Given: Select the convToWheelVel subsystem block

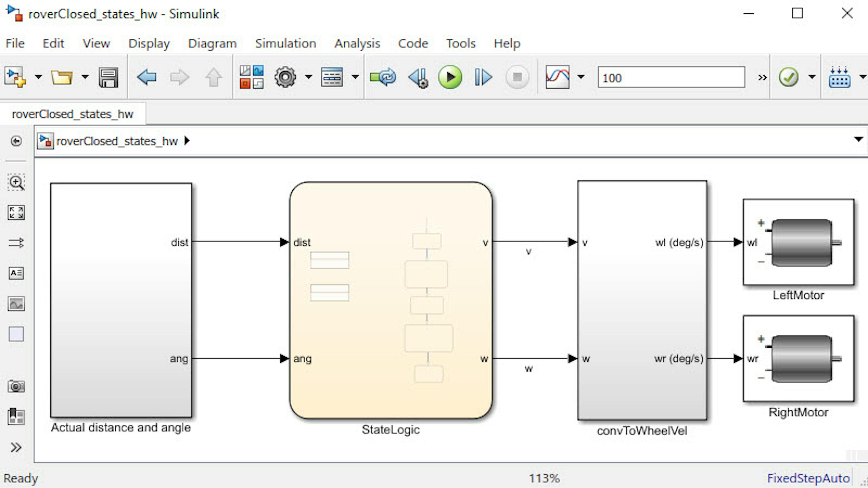Looking at the screenshot, I should [642, 300].
